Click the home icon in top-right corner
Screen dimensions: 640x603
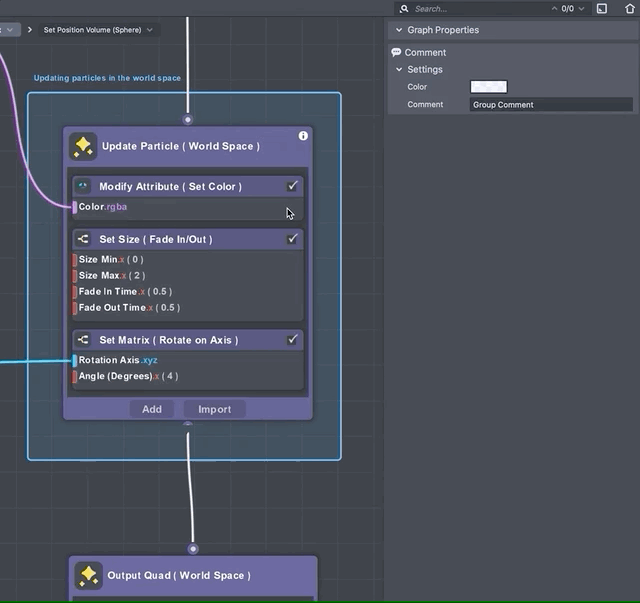tap(629, 9)
